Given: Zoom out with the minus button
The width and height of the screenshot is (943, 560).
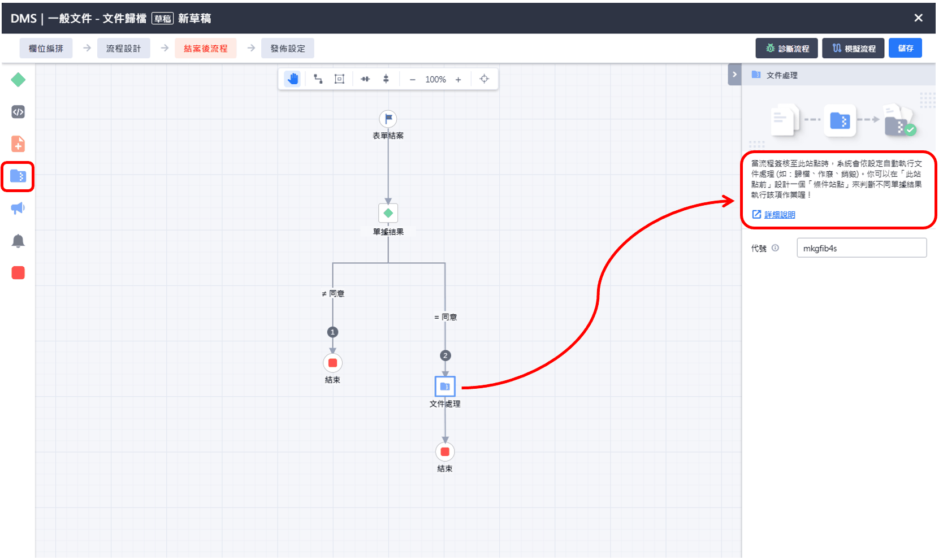Looking at the screenshot, I should click(413, 80).
